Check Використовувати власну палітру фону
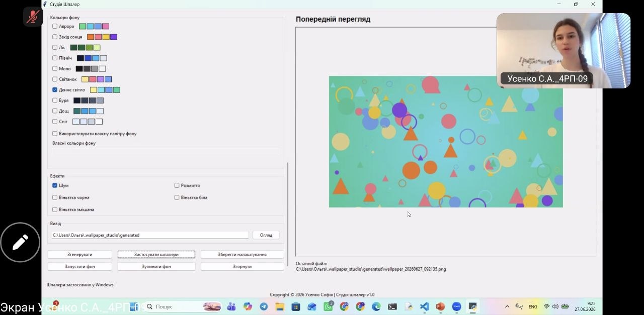644x315 pixels. click(55, 134)
